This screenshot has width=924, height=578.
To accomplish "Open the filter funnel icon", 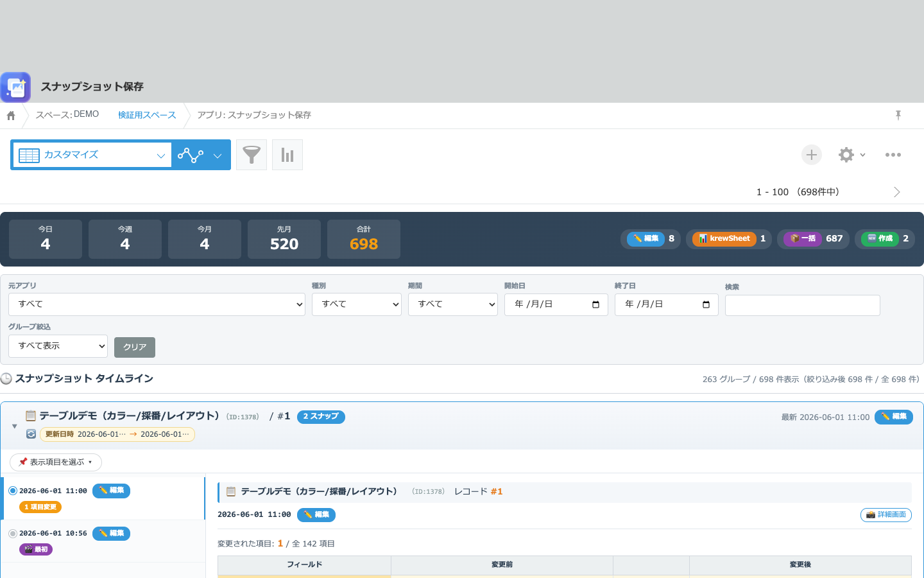I will 252,155.
